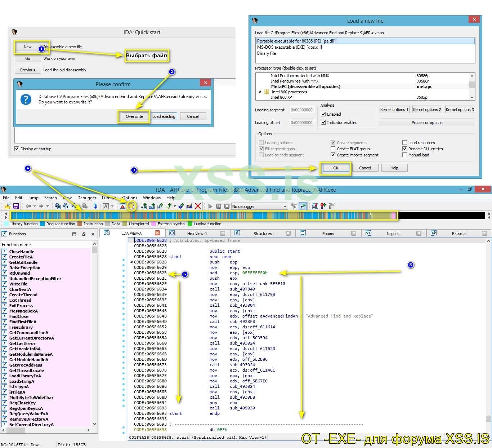Click the Save database floppy icon
Screen dimensions: 492x448
pos(16,206)
